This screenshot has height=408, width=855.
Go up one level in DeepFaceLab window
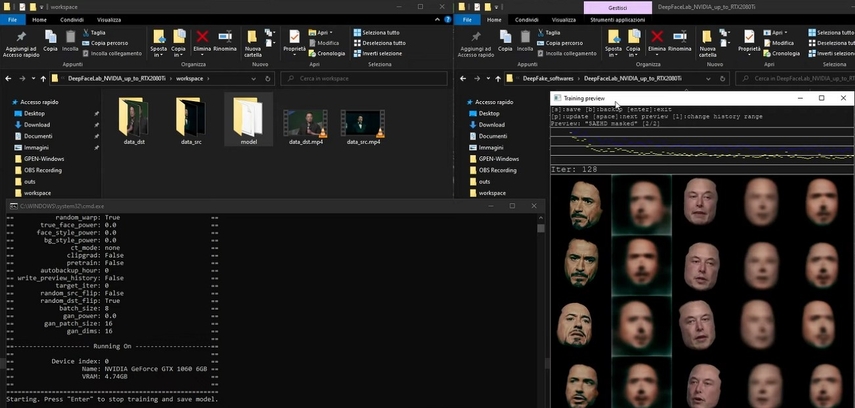(498, 79)
